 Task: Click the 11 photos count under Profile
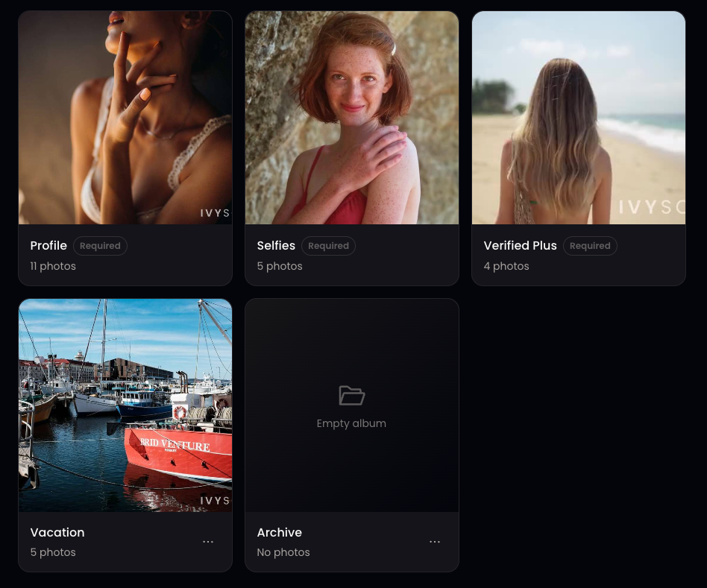click(x=53, y=266)
